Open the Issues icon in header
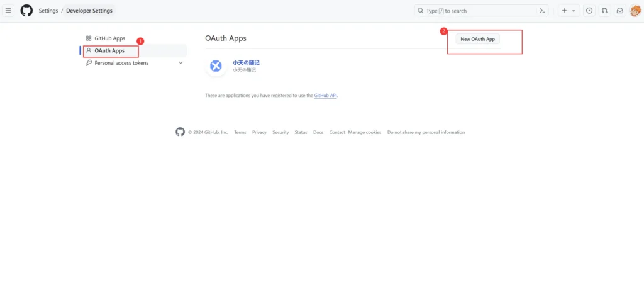 pos(589,11)
